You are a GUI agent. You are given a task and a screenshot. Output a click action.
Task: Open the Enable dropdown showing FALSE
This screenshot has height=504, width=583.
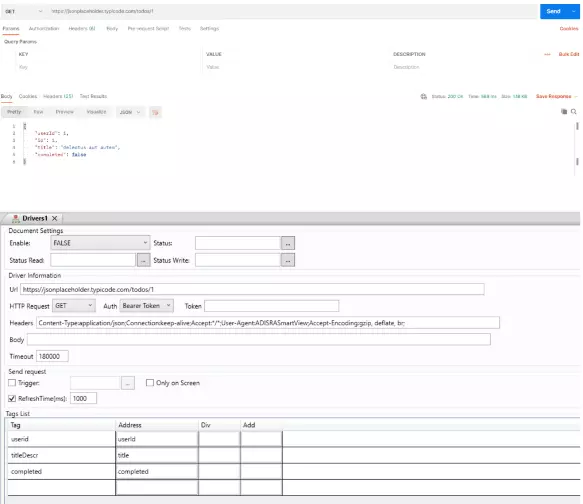point(100,243)
